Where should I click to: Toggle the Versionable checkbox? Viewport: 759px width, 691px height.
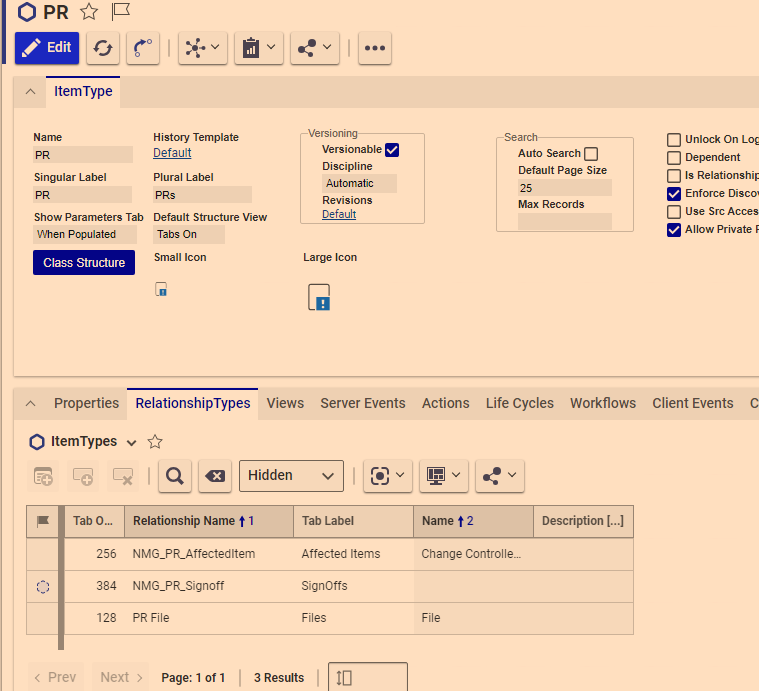(392, 150)
